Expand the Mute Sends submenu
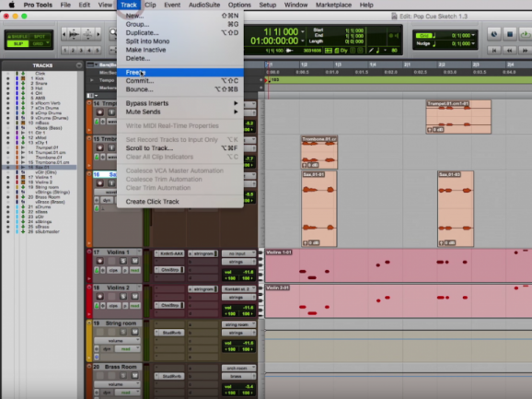 (180, 111)
